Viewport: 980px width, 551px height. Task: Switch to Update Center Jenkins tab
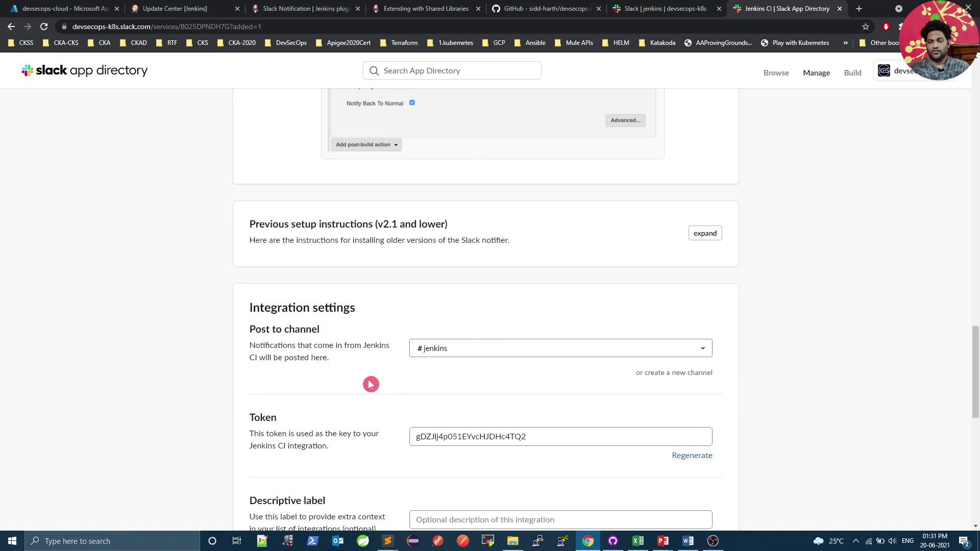coord(175,9)
